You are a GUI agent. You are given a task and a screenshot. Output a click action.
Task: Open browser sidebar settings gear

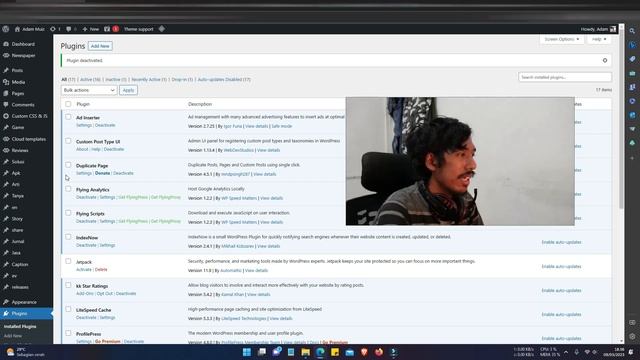[632, 337]
